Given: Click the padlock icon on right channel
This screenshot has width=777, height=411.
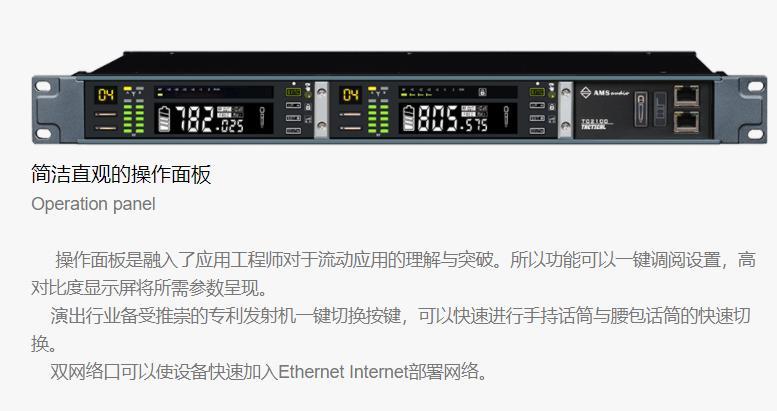Looking at the screenshot, I should pyautogui.click(x=552, y=107).
